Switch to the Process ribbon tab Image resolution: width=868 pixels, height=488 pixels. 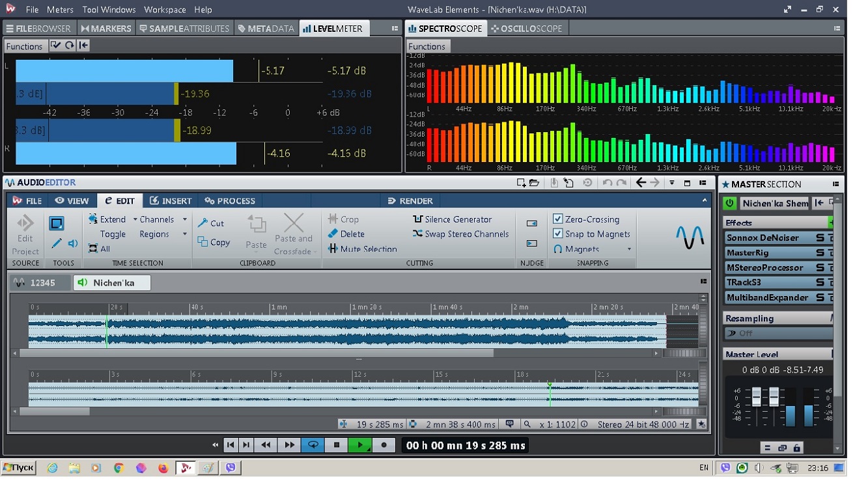(x=229, y=200)
